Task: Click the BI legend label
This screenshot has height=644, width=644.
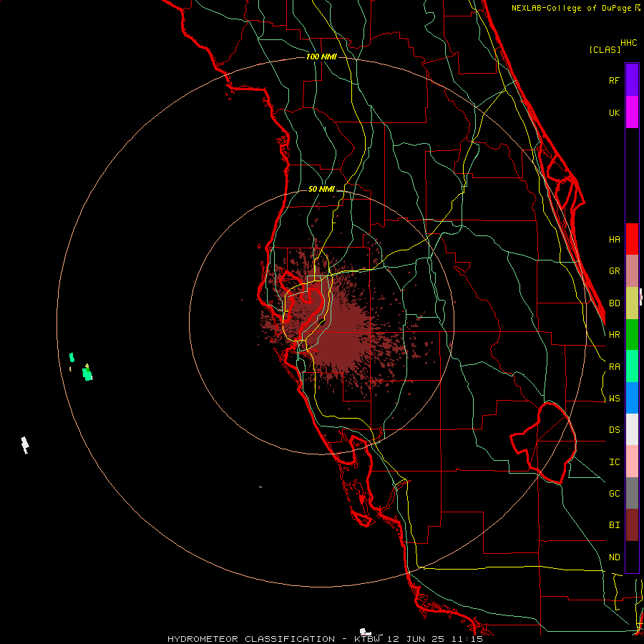Action: (x=614, y=525)
